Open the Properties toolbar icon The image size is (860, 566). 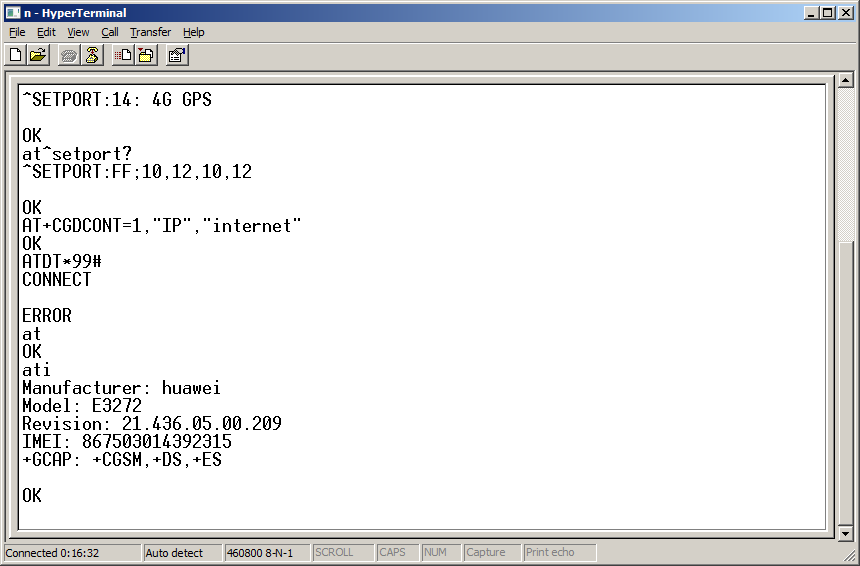click(177, 55)
